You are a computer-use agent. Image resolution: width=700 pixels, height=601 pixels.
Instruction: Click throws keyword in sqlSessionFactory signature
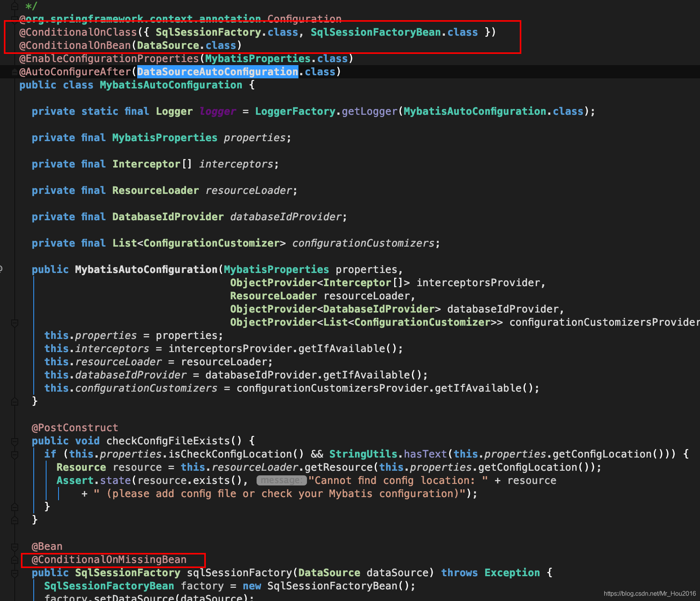tap(460, 573)
